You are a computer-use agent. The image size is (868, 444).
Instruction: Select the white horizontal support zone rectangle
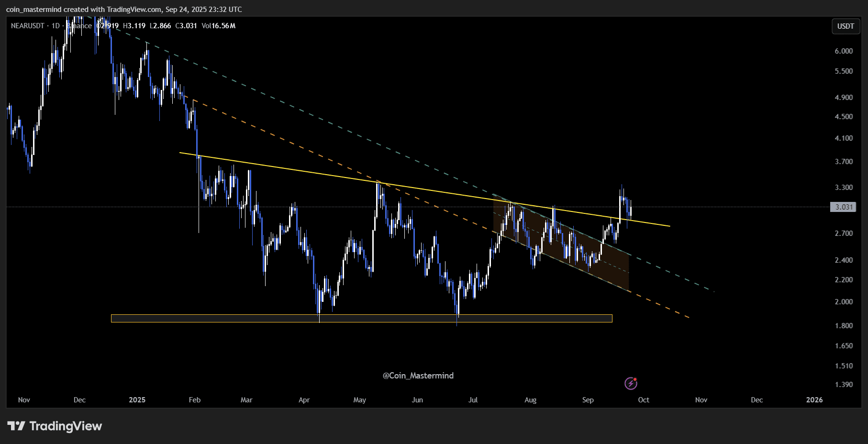(x=361, y=319)
